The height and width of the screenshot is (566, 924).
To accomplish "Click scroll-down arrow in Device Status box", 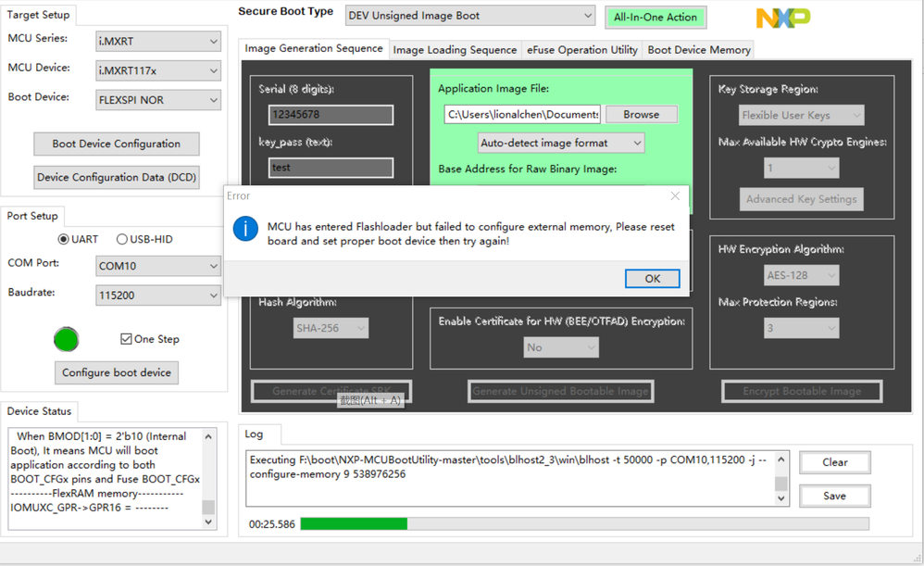I will tap(208, 522).
